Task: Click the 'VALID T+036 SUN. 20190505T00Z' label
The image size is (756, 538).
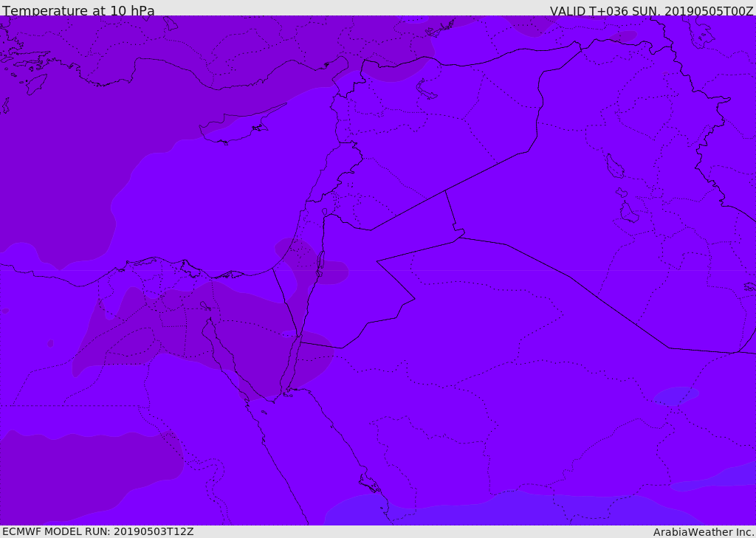Action: (652, 11)
